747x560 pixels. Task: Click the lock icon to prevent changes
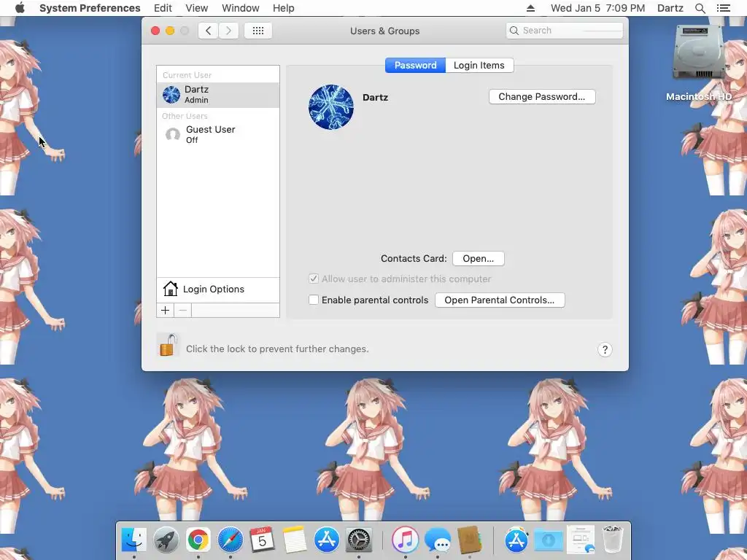pos(169,345)
